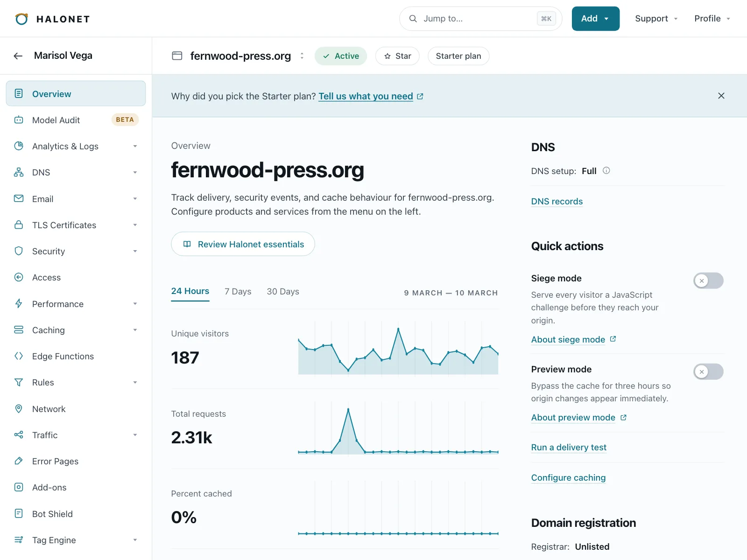Click Review Halonet essentials button
Image resolution: width=747 pixels, height=560 pixels.
coord(243,244)
